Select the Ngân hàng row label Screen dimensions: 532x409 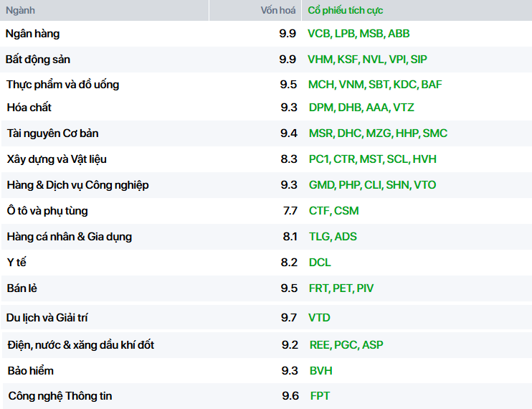click(32, 34)
